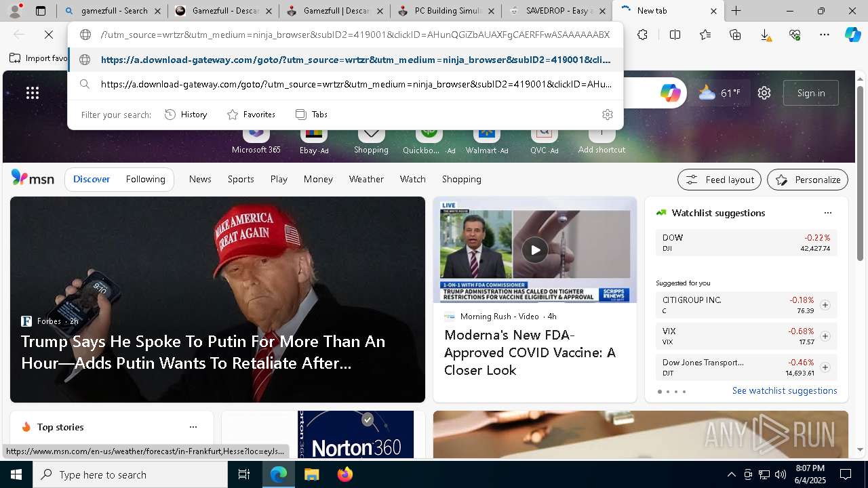Open the MSN apps grid launcher
Screen dimensions: 868x488
(33, 93)
